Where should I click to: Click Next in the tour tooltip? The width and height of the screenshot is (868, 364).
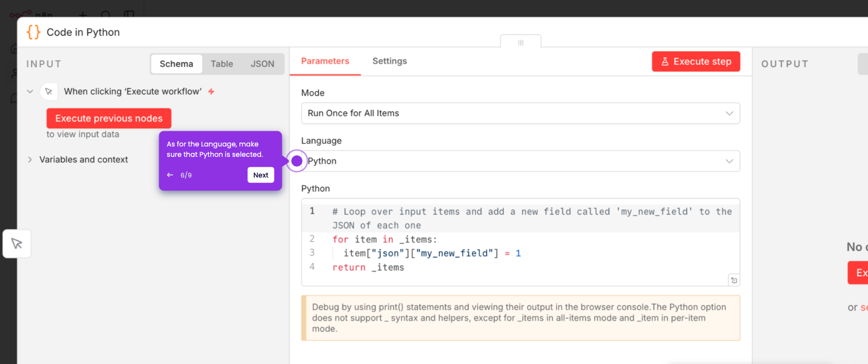point(261,175)
